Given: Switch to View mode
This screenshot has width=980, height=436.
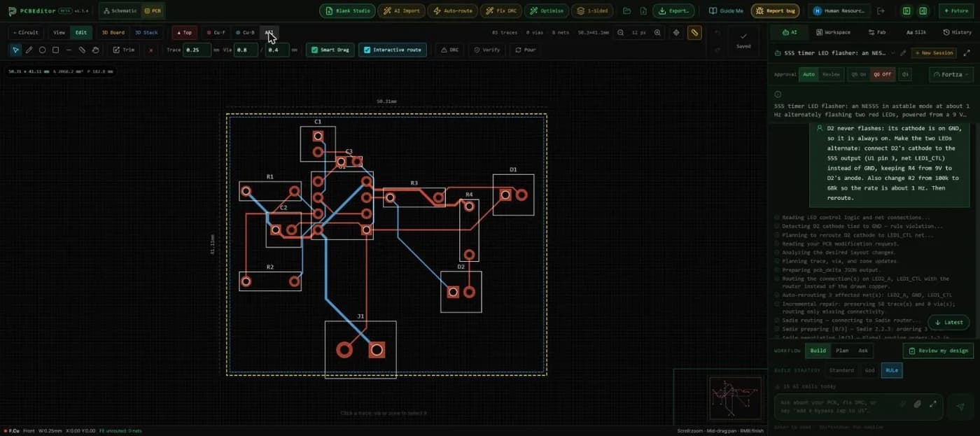Looking at the screenshot, I should point(59,32).
